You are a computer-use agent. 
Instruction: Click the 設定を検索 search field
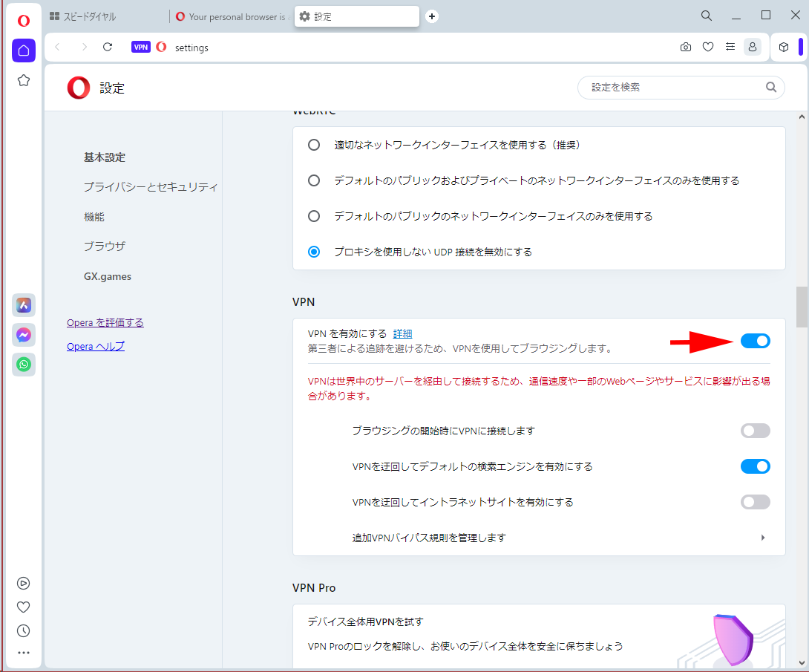(x=675, y=88)
